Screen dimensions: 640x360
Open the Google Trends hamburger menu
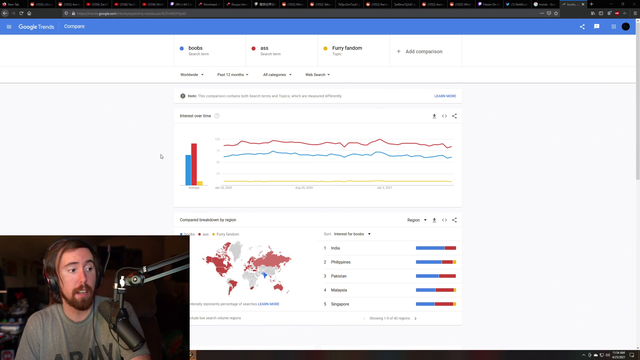[9, 27]
